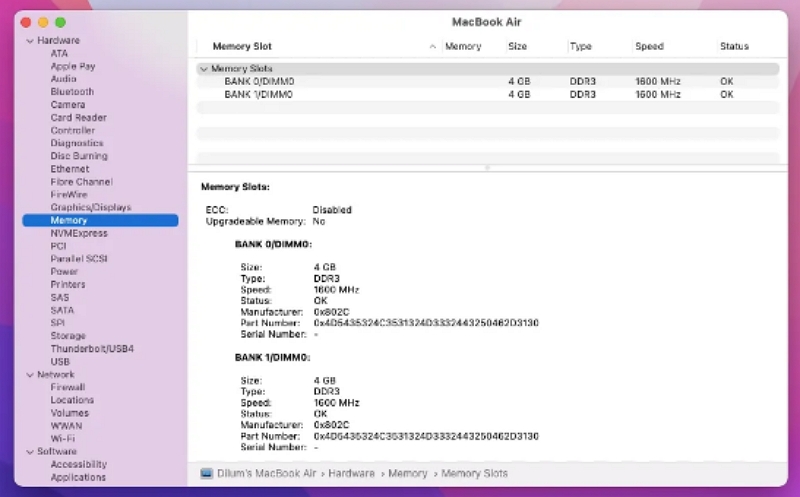Select ATA in the sidebar

point(59,54)
